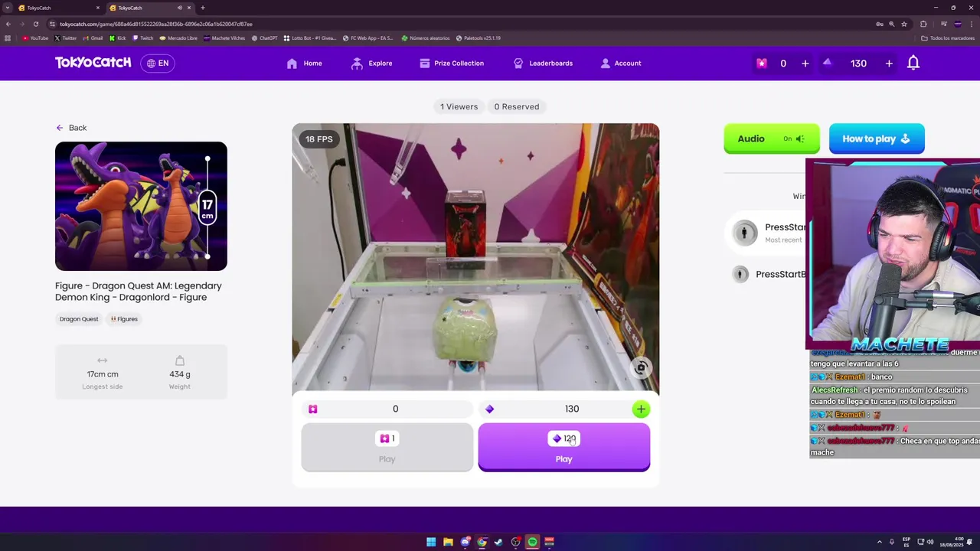Open the Windows Start menu
Screen dimensions: 980x551
tap(431, 542)
